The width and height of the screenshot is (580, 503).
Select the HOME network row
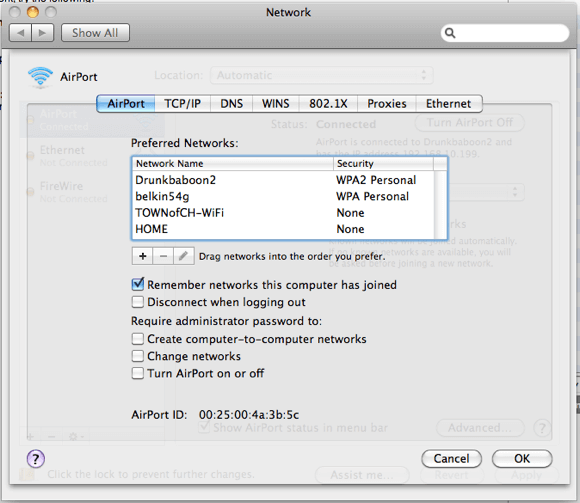[x=283, y=229]
